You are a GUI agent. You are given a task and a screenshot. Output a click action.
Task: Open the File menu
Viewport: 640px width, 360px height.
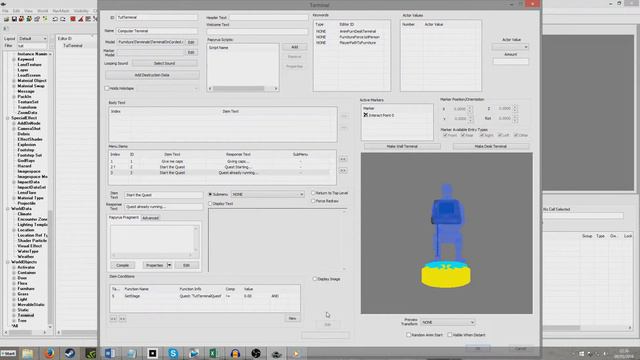click(x=5, y=11)
